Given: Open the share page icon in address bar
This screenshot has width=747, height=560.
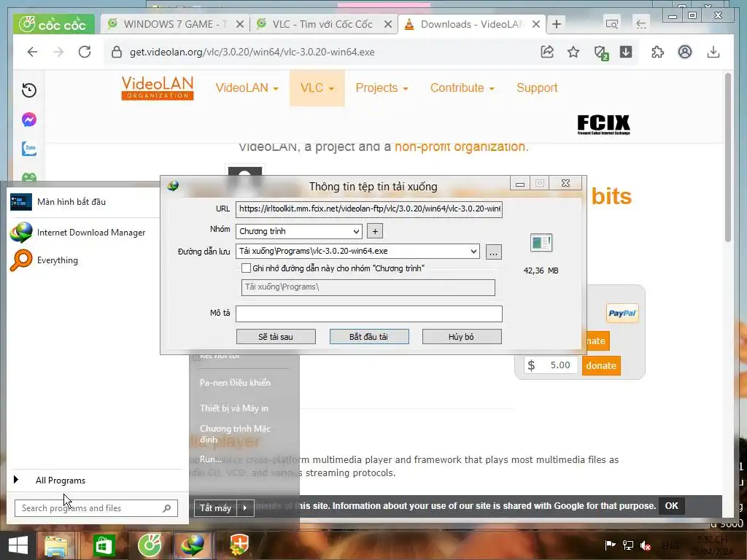Looking at the screenshot, I should [x=547, y=52].
